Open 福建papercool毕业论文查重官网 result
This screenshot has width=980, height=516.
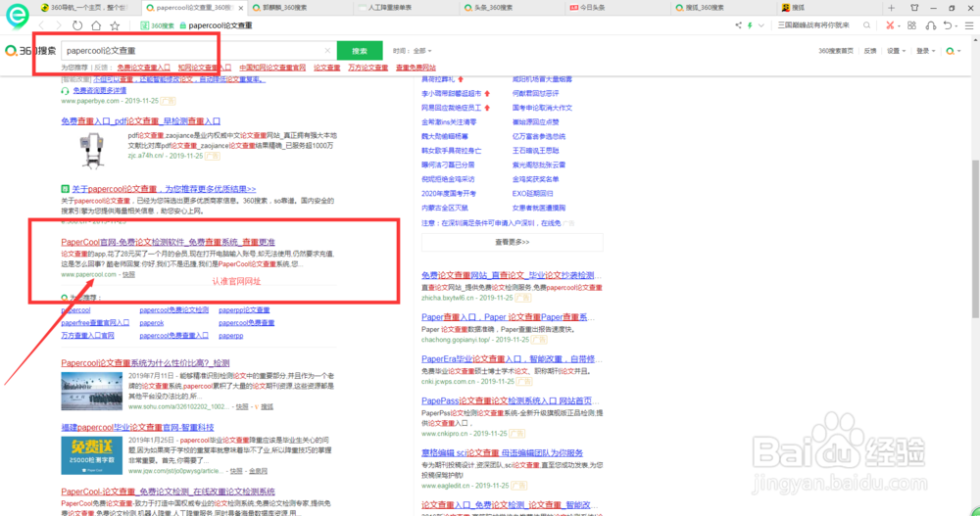tap(137, 427)
